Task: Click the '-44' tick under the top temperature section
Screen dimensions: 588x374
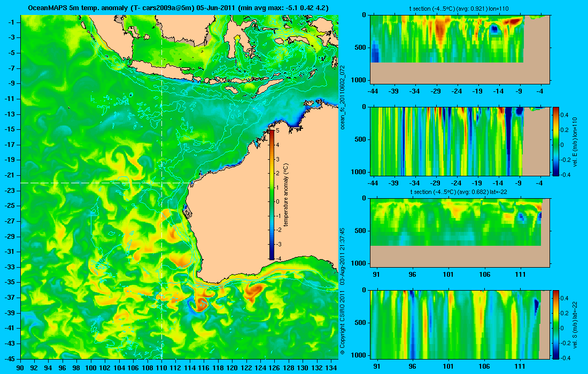Action: click(373, 91)
